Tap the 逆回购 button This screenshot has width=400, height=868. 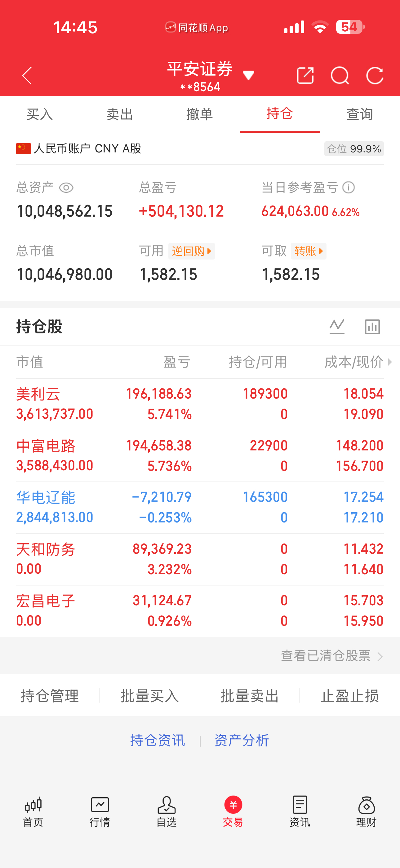point(192,251)
